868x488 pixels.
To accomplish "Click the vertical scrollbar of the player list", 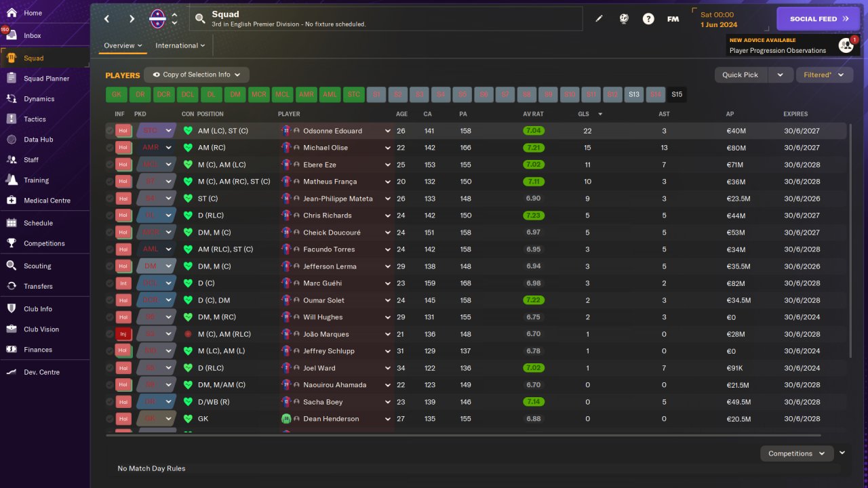I will (850, 241).
